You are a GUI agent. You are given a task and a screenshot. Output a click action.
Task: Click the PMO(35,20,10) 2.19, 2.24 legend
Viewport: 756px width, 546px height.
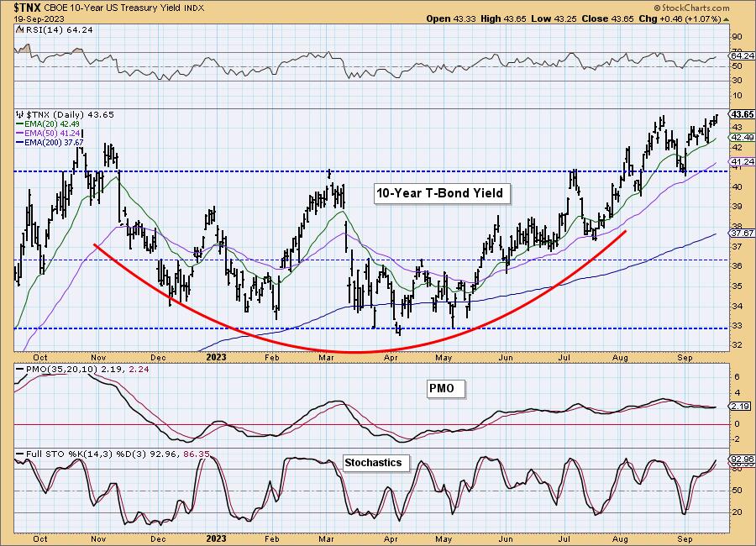87,370
